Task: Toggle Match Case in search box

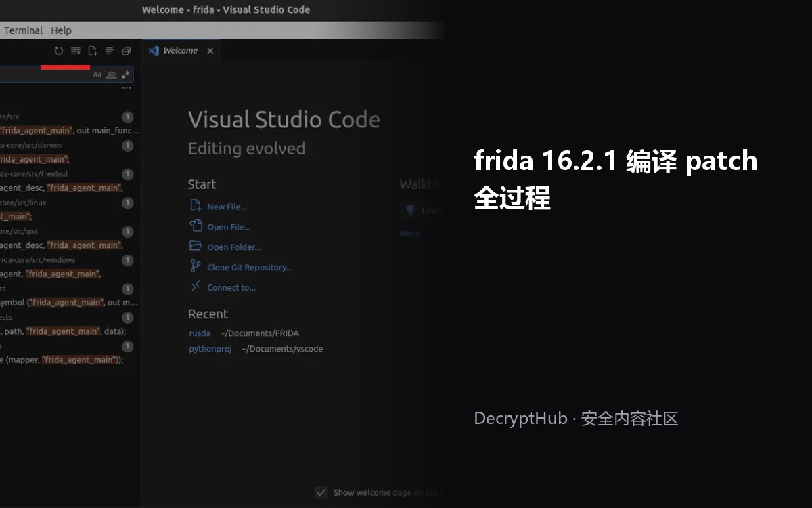Action: [x=97, y=75]
